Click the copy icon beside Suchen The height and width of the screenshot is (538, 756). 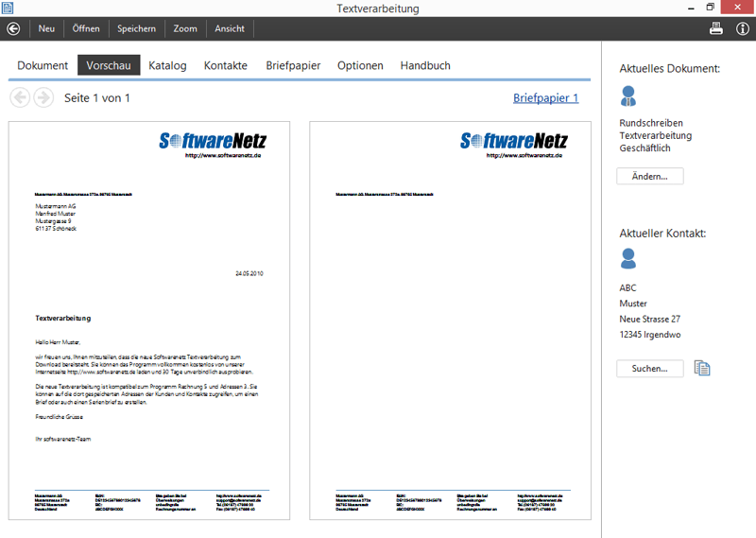coord(701,368)
